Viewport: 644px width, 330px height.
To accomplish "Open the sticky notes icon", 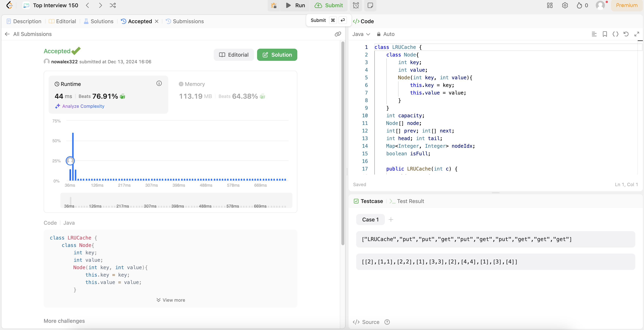I will 370,5.
